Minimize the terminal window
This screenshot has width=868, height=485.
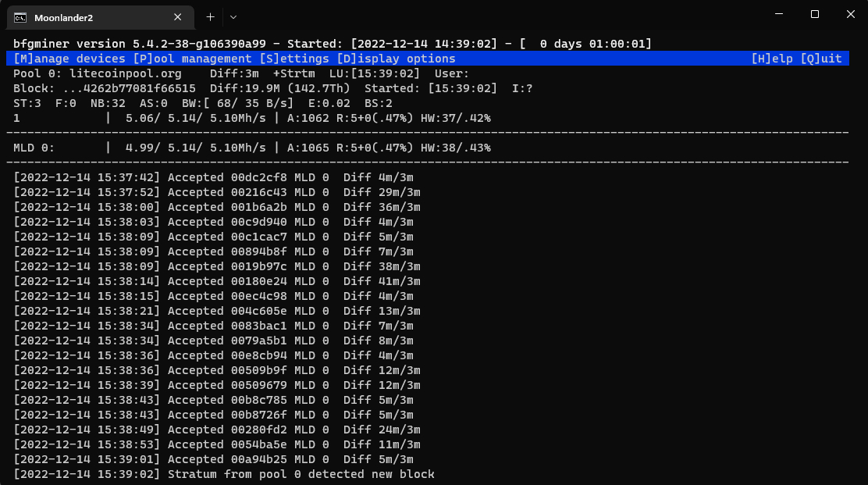tap(779, 14)
